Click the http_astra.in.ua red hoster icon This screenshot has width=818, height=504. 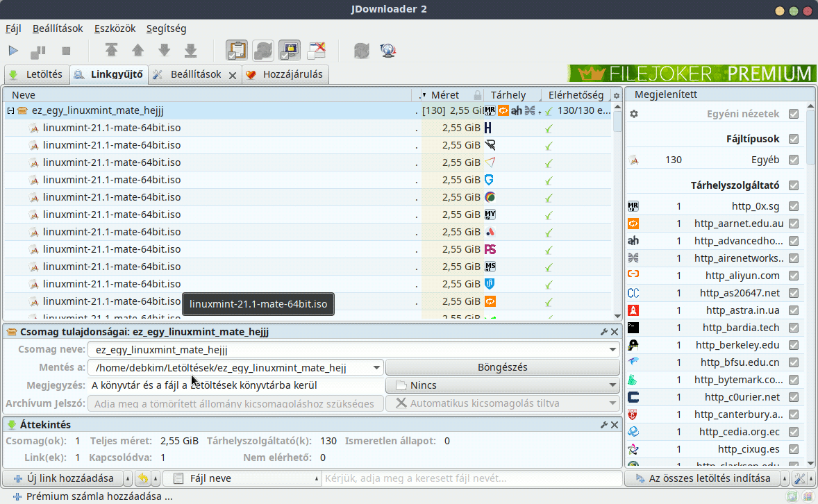pos(633,310)
